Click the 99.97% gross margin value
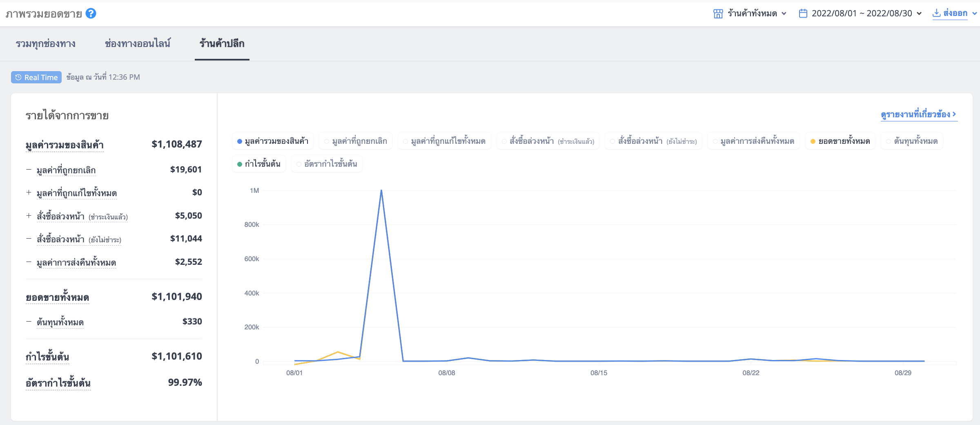Screen dimensions: 980x425 pyautogui.click(x=185, y=382)
